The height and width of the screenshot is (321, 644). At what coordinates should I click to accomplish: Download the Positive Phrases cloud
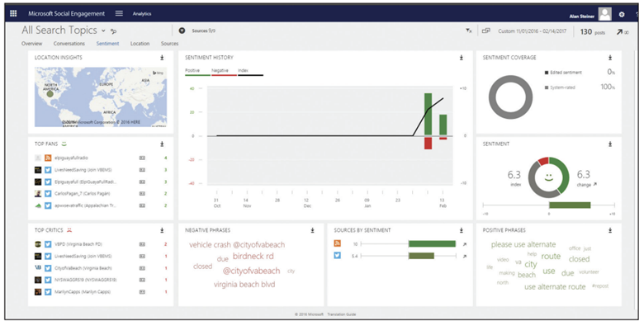(610, 230)
